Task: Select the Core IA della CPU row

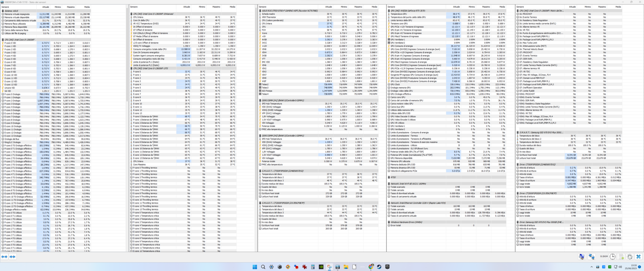Action: pos(183,21)
